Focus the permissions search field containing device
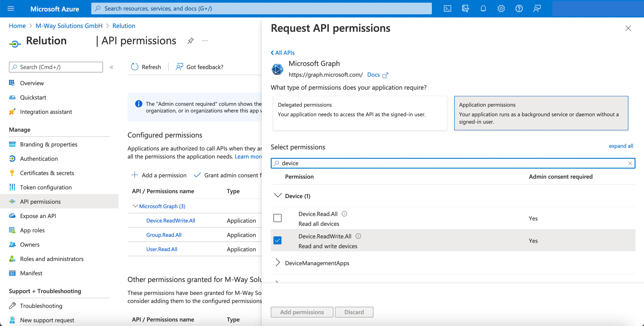 pos(453,163)
